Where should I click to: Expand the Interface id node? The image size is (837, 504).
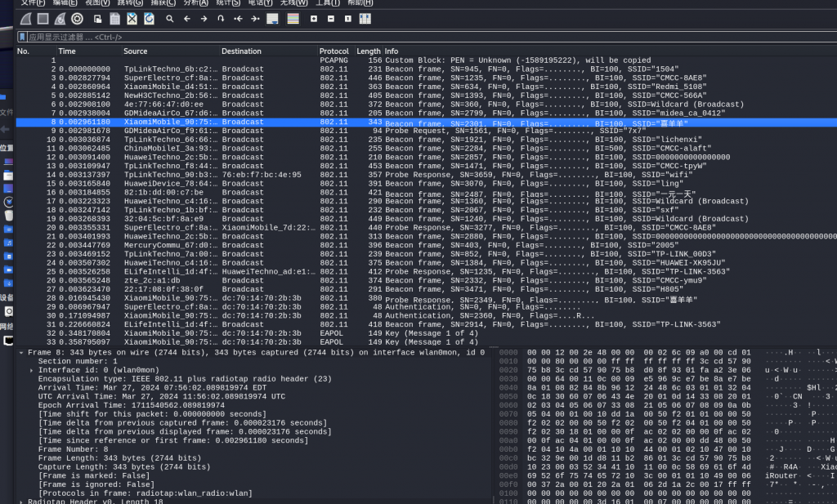point(32,370)
